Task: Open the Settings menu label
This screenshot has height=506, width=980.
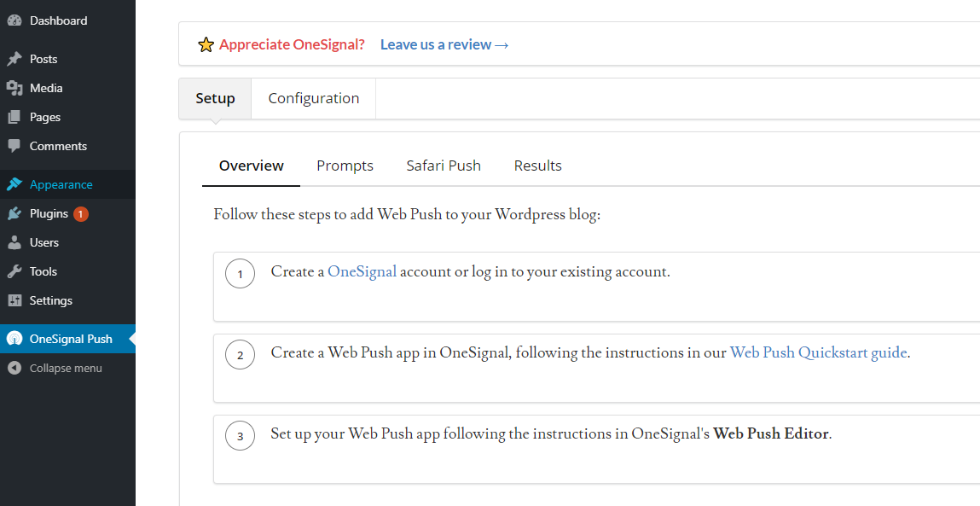Action: coord(51,301)
